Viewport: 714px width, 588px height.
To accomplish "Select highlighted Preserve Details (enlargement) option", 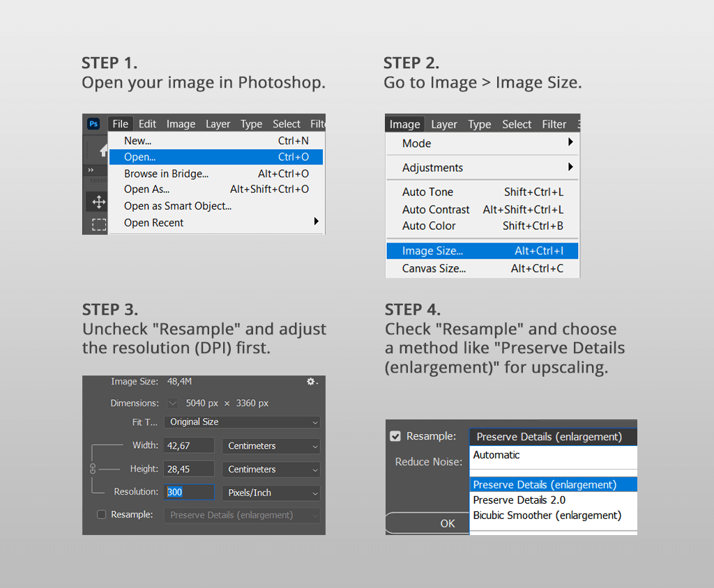I will tap(553, 485).
